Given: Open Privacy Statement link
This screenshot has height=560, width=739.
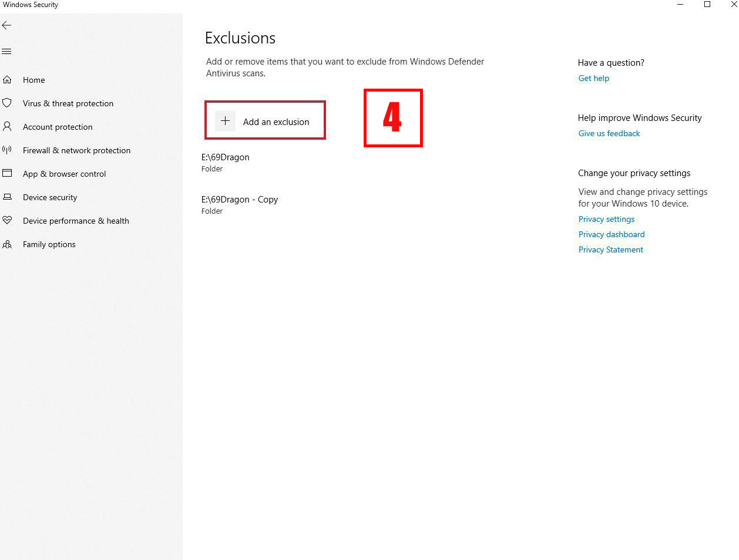Looking at the screenshot, I should 610,249.
